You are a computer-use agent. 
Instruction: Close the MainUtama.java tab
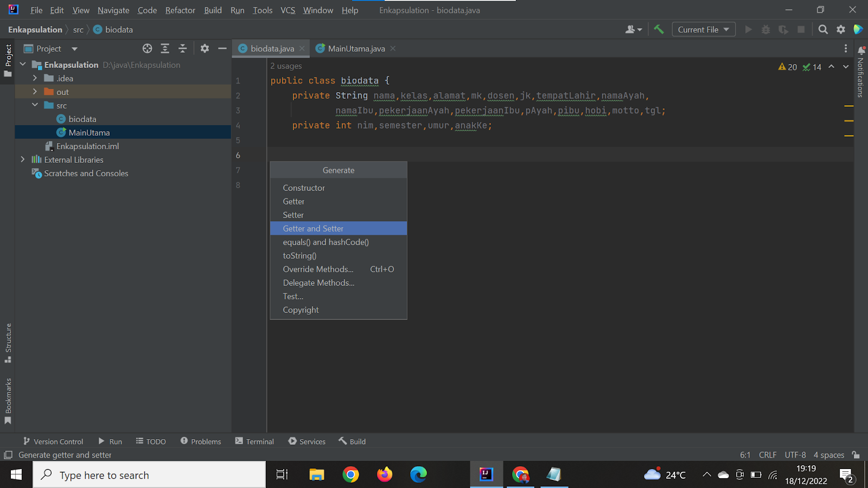(393, 48)
